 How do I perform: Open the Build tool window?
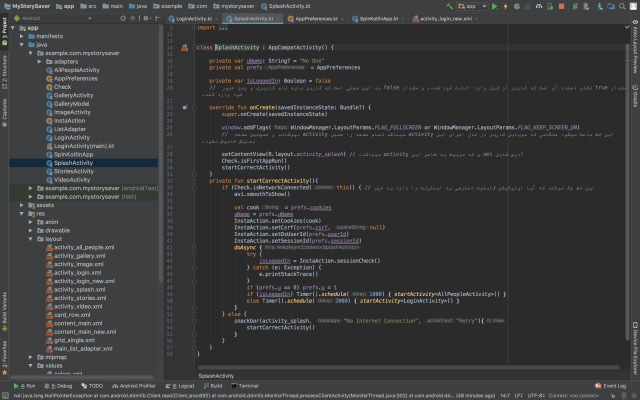click(x=213, y=386)
